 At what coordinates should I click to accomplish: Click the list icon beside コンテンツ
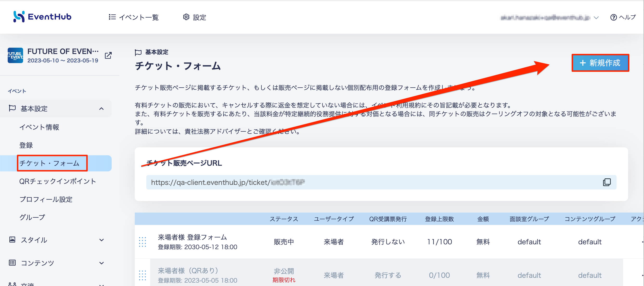[x=12, y=262]
